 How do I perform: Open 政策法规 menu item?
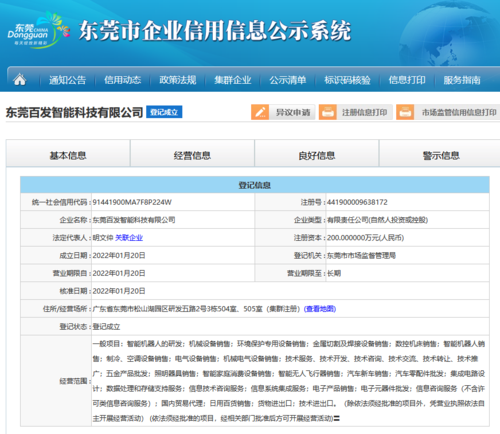coord(177,80)
